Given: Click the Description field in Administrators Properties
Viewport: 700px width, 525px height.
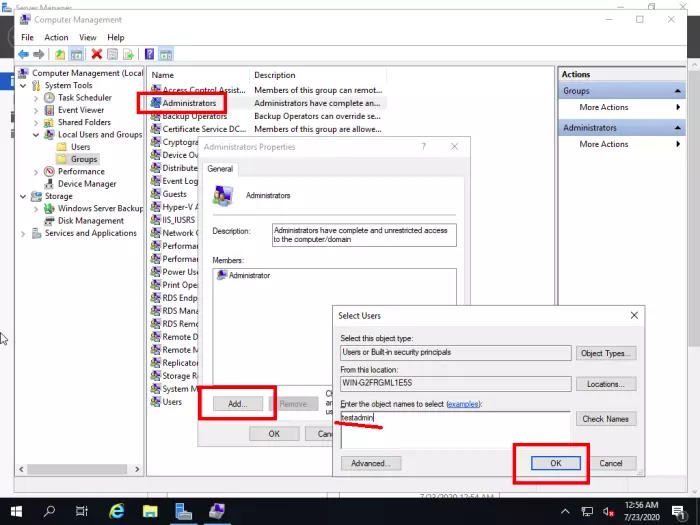Looking at the screenshot, I should [x=364, y=235].
